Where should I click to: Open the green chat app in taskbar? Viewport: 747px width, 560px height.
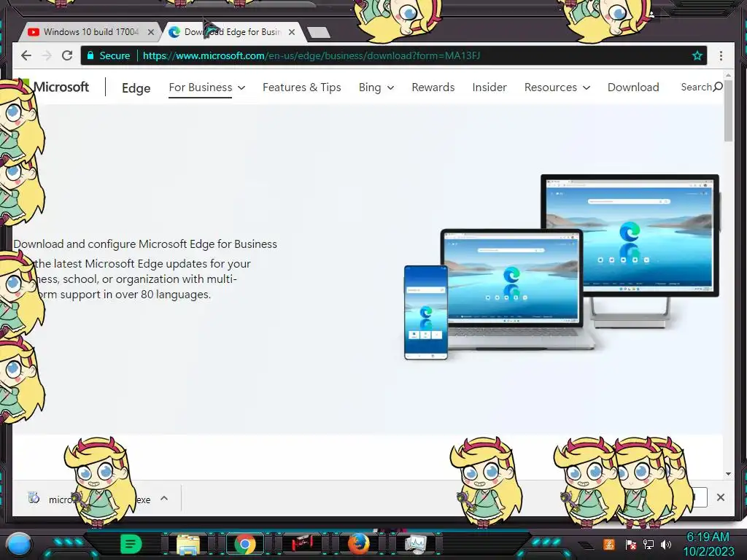point(131,544)
